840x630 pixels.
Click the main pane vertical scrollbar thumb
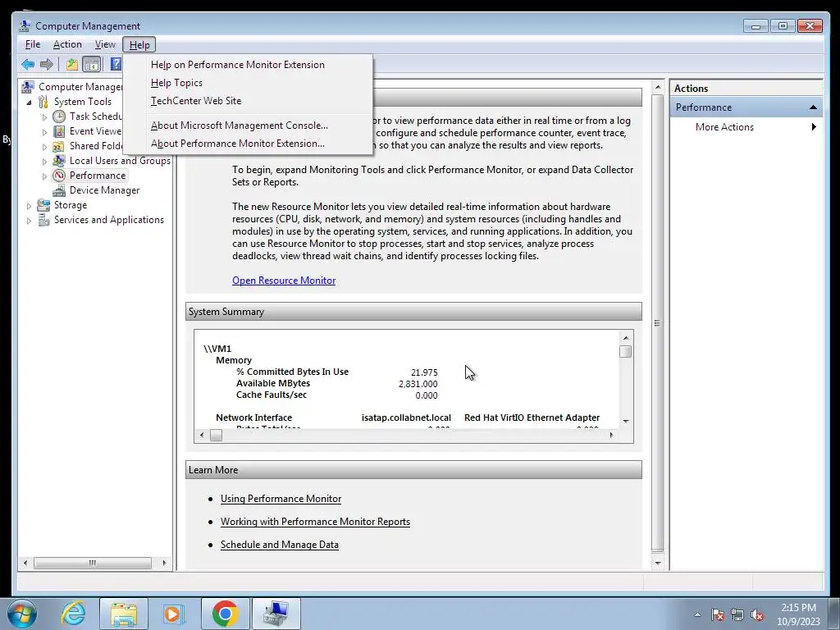coord(657,323)
